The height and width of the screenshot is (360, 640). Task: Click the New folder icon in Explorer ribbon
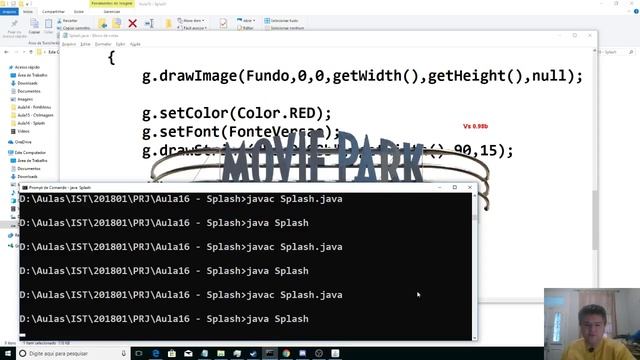(x=168, y=24)
